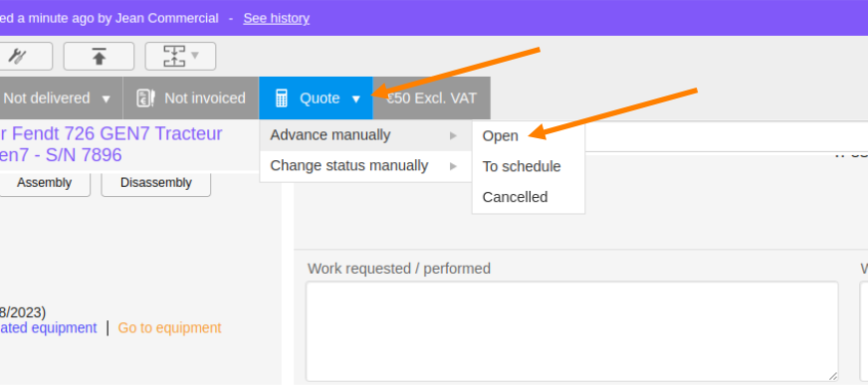Toggle the Quote dropdown arrow
868x386 pixels.
pyautogui.click(x=356, y=99)
